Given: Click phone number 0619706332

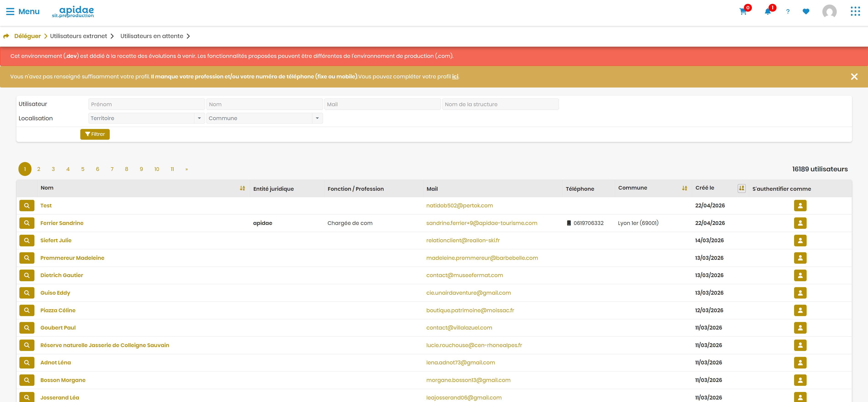Looking at the screenshot, I should click(588, 223).
